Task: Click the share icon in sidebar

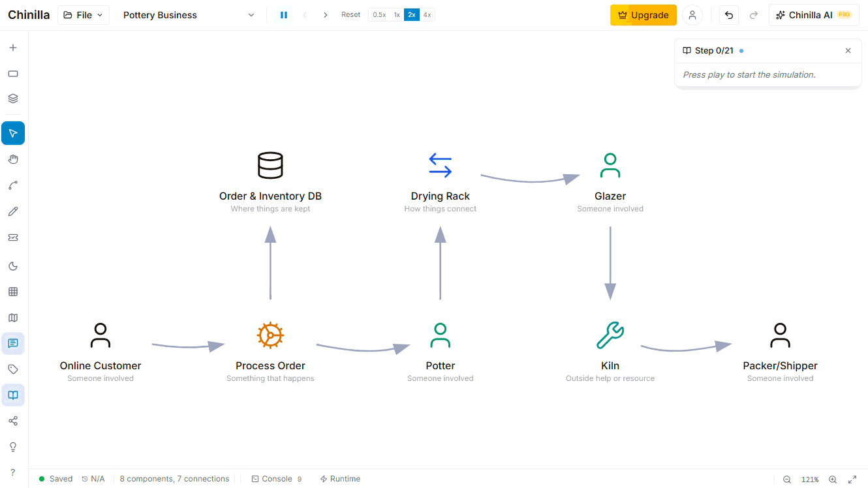Action: click(13, 421)
